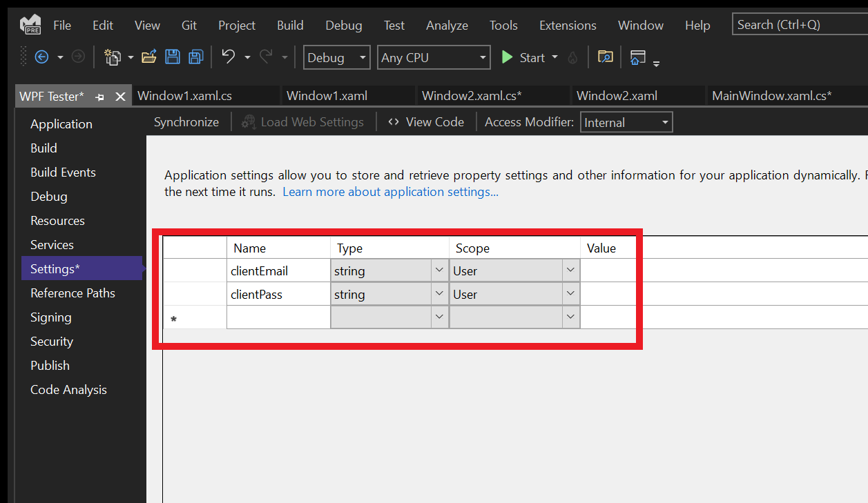
Task: Open the Scope dropdown for clientPass
Action: pyautogui.click(x=570, y=293)
